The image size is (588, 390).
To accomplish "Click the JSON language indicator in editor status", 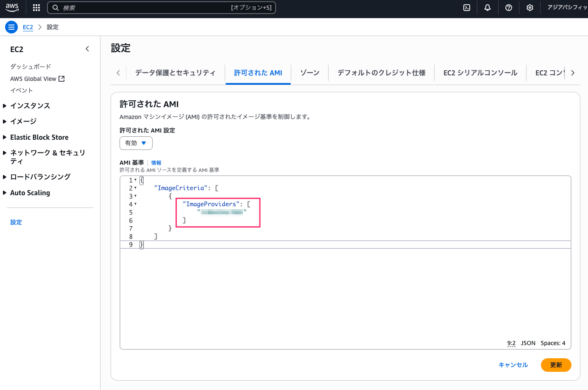I will tap(528, 343).
